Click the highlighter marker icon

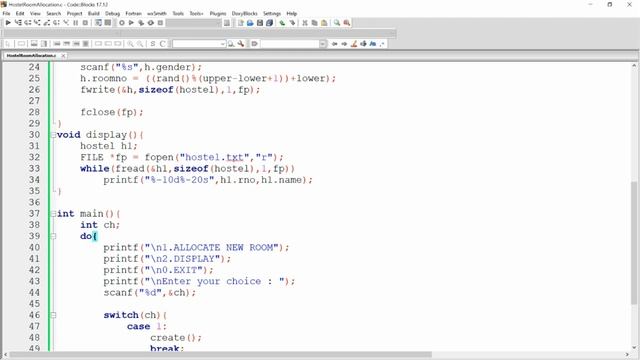pos(354,44)
